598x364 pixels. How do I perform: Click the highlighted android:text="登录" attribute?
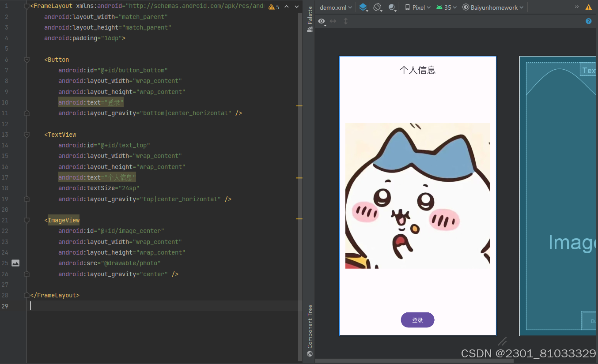(91, 102)
